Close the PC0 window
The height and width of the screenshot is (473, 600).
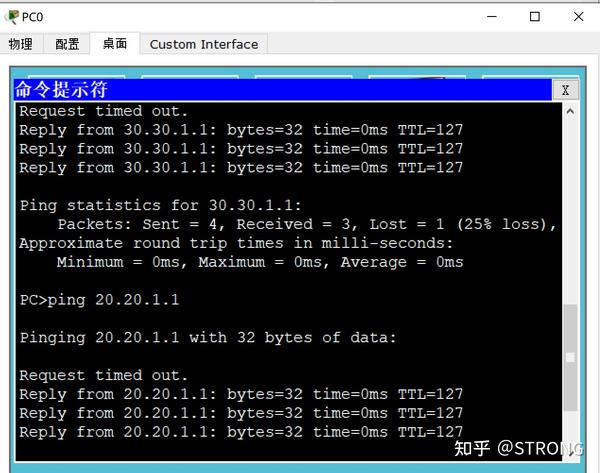(579, 16)
